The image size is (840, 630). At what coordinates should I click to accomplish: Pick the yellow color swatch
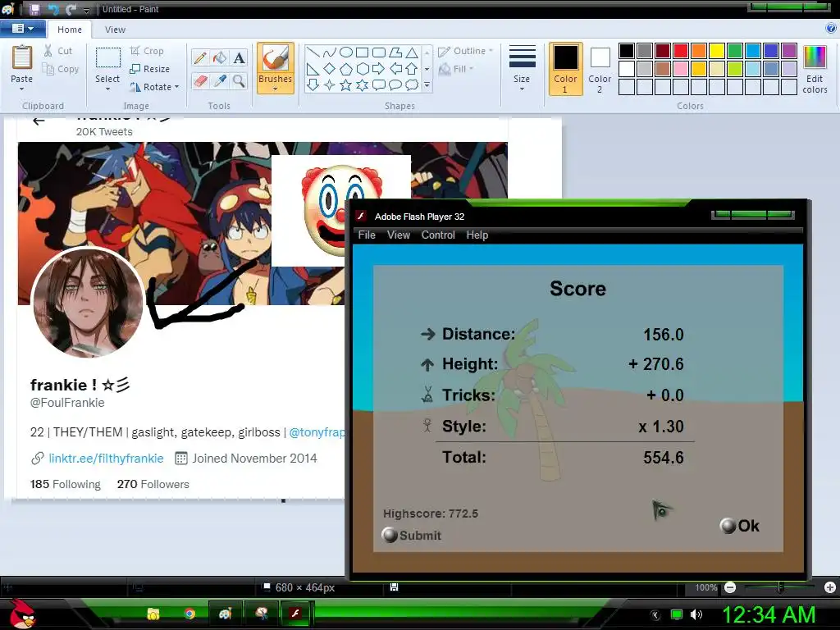717,51
